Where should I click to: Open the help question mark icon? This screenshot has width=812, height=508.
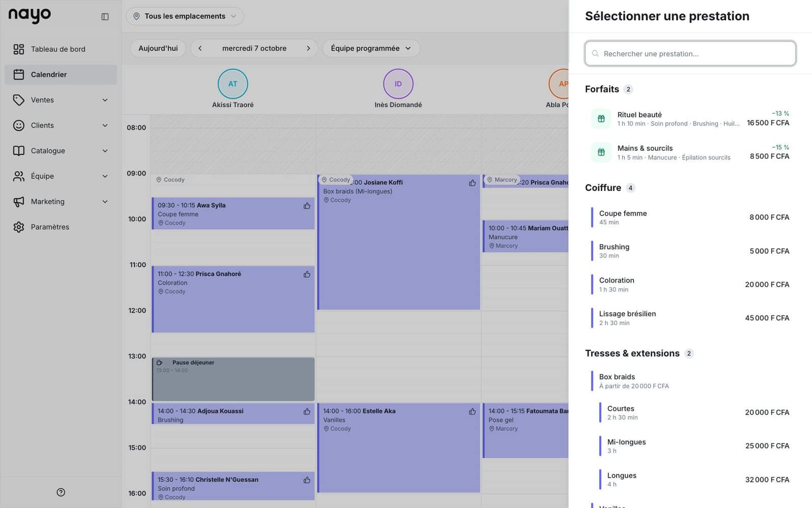coord(61,492)
